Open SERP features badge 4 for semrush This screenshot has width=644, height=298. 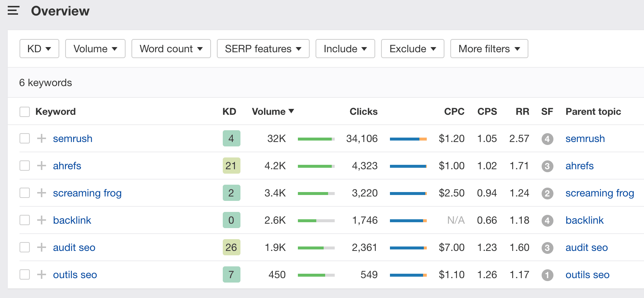547,139
